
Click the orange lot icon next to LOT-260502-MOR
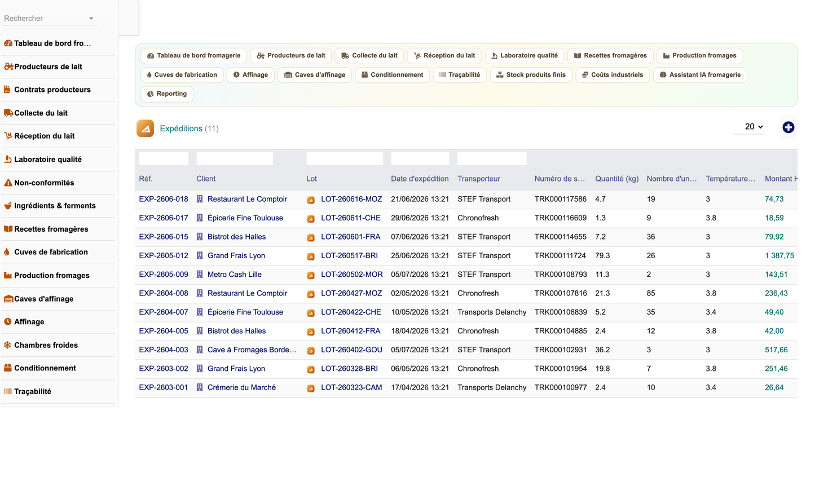311,275
